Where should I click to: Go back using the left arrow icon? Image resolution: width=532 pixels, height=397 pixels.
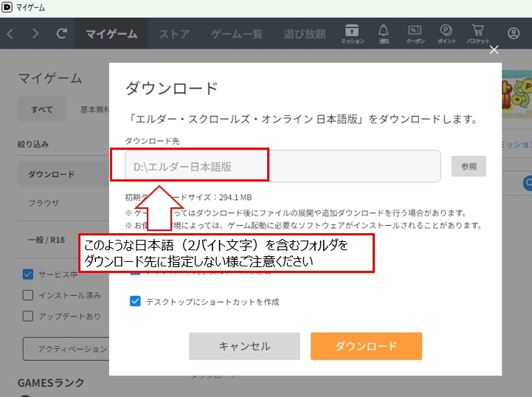click(10, 34)
